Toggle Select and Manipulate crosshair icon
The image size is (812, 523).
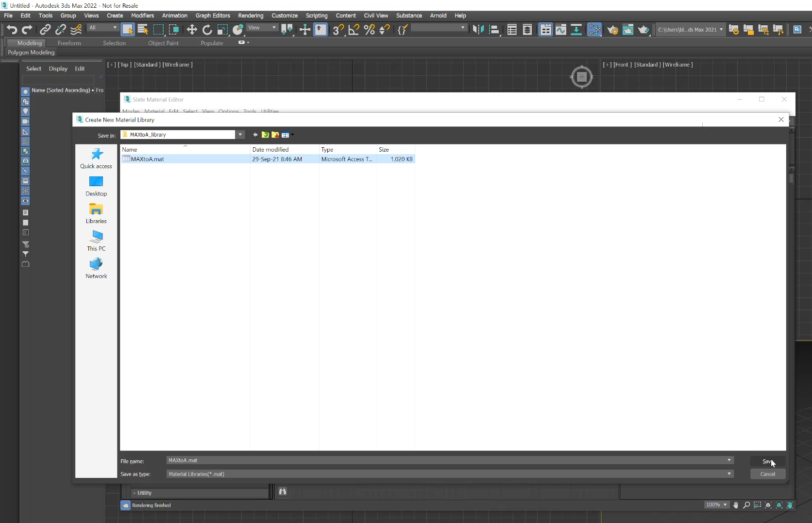click(x=305, y=30)
